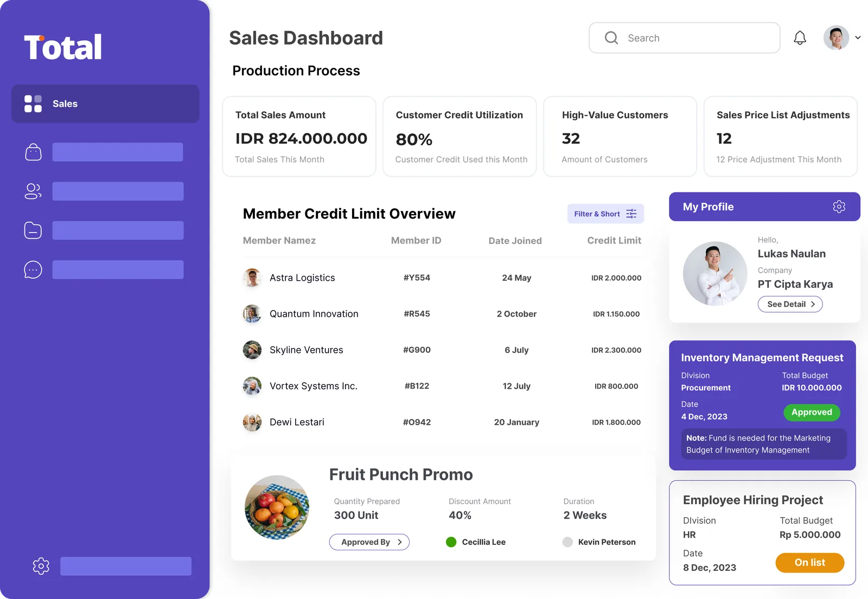Open placeholder menu item beside folder icon
The width and height of the screenshot is (868, 599).
(118, 230)
